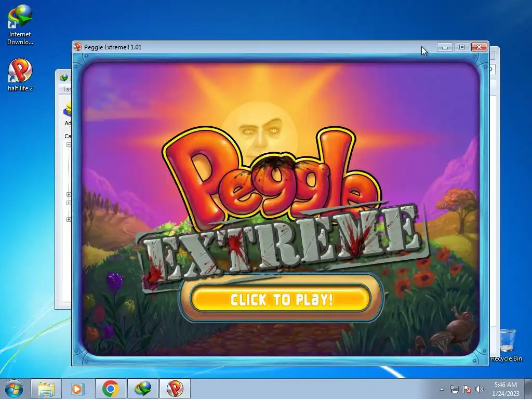Screen dimensions: 532x399
Task: Open Google Chrome from the taskbar
Action: click(x=110, y=389)
